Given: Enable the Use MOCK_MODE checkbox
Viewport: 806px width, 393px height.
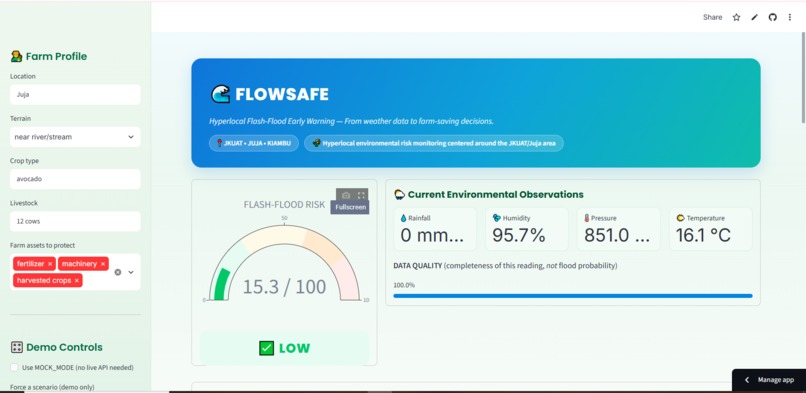Looking at the screenshot, I should pyautogui.click(x=14, y=368).
